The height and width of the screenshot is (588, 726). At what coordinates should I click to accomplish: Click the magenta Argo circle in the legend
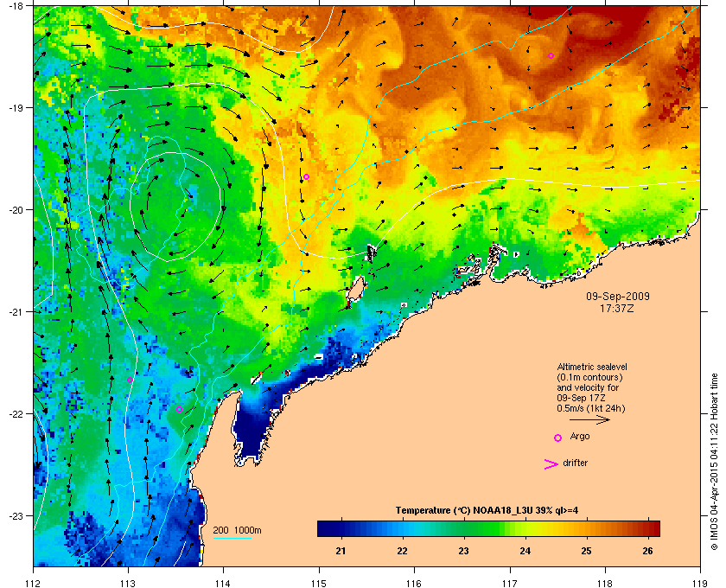tap(558, 438)
